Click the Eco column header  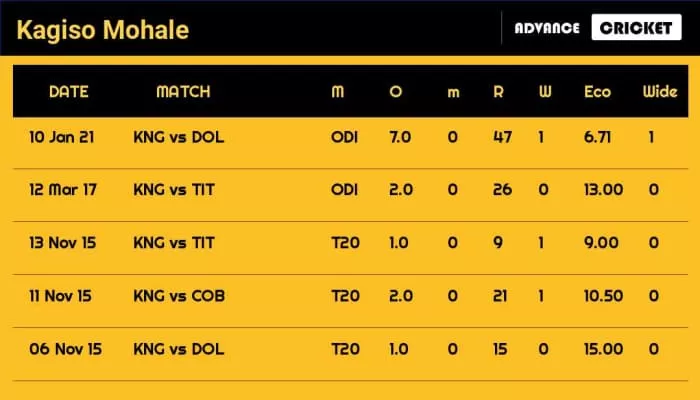coord(597,92)
